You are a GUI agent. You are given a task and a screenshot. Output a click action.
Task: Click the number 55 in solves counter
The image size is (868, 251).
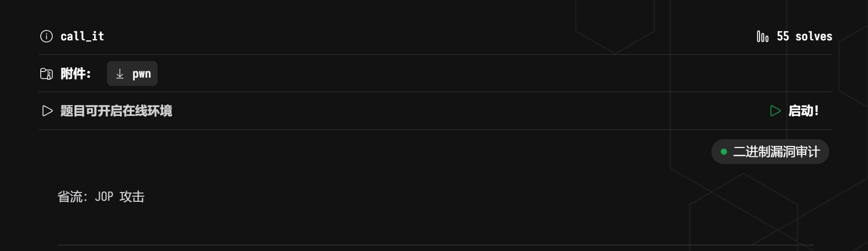pyautogui.click(x=783, y=36)
